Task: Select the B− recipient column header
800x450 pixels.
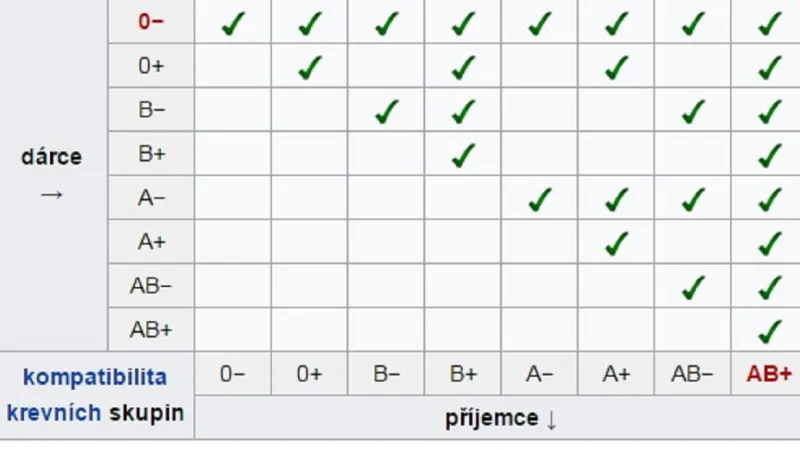Action: 386,374
